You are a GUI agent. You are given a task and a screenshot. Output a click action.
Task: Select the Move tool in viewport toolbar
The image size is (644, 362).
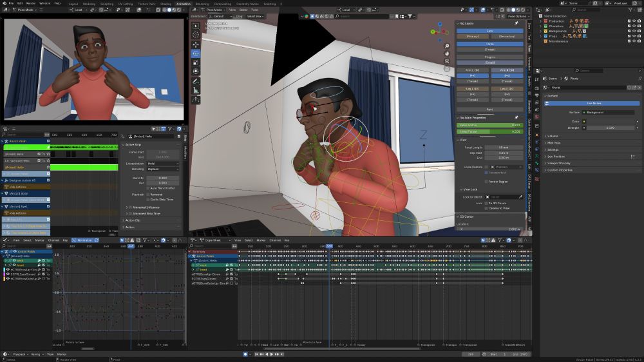coord(196,44)
